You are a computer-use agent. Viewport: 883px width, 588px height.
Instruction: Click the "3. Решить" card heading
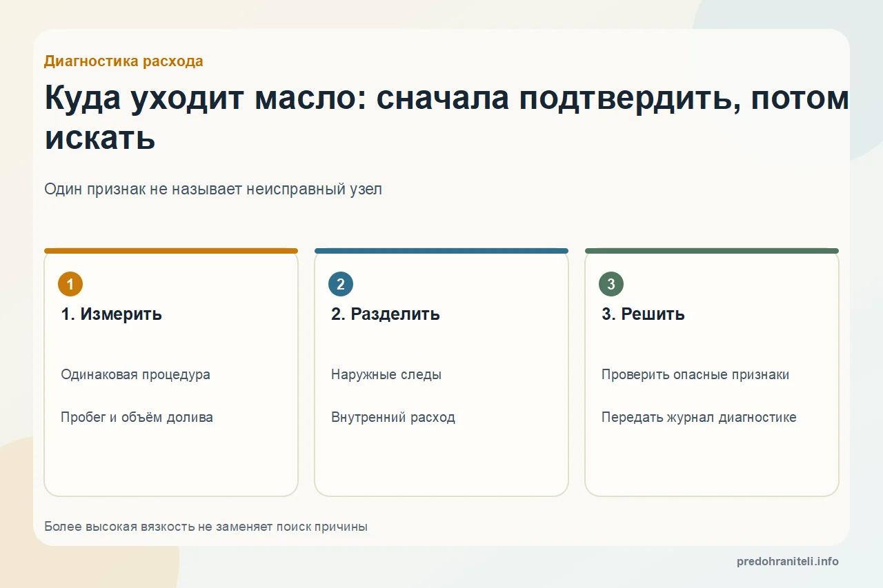644,314
